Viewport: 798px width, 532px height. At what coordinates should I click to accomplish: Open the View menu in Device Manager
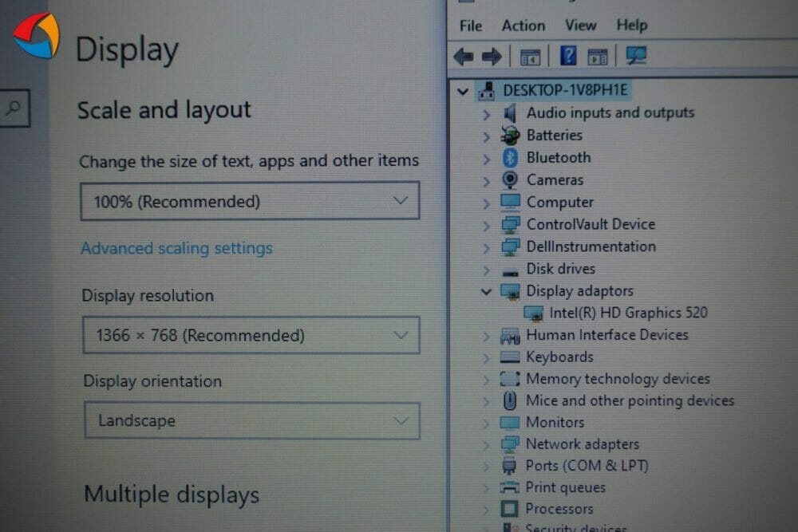[x=580, y=26]
